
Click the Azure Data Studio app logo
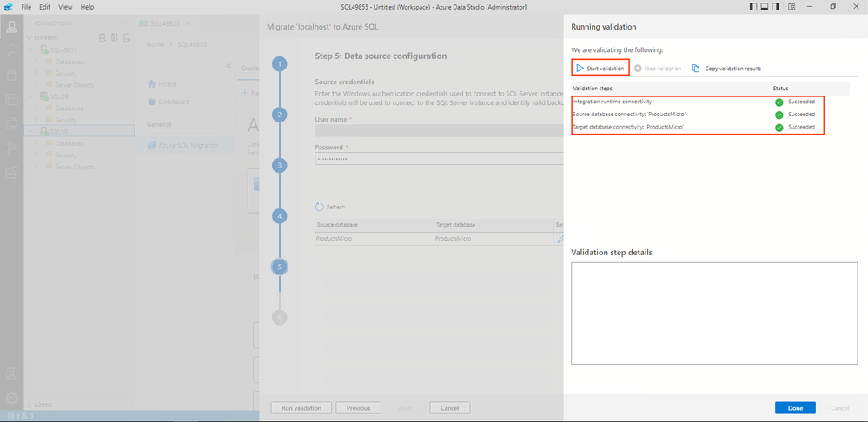(9, 7)
